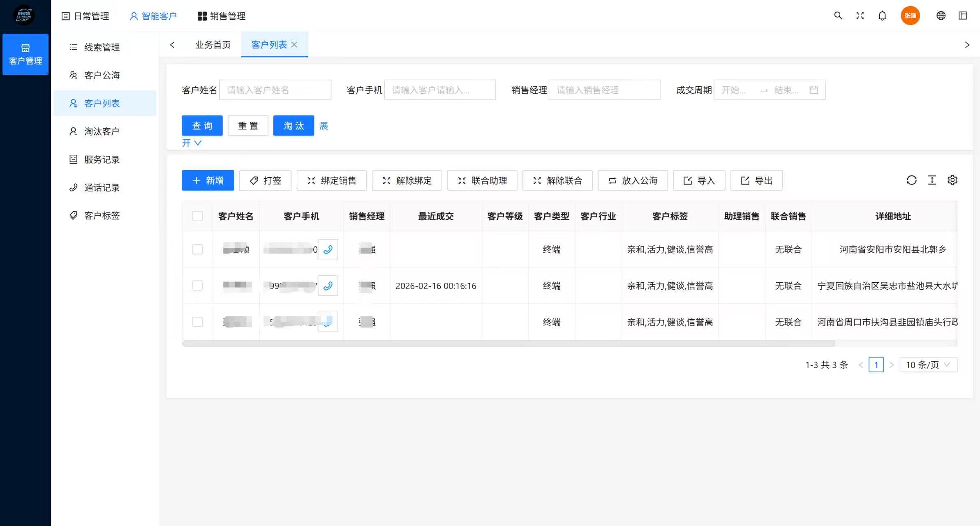Click the phone icon in the third row

click(328, 322)
